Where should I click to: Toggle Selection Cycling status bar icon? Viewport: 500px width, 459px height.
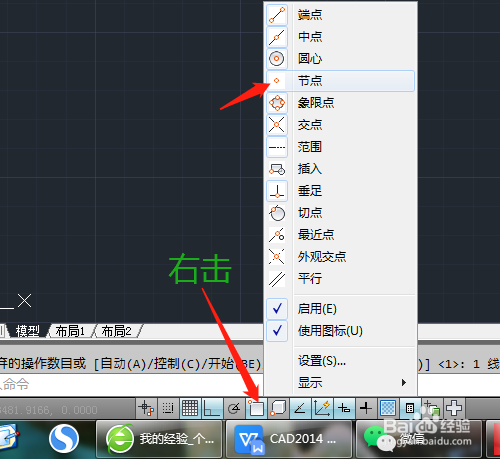[x=432, y=408]
